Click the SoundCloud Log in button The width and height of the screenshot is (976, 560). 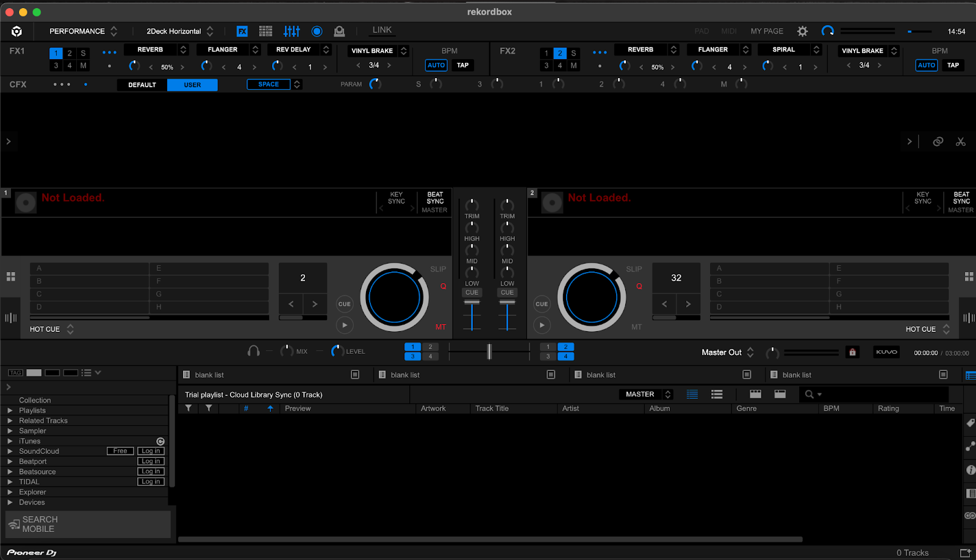pyautogui.click(x=151, y=451)
